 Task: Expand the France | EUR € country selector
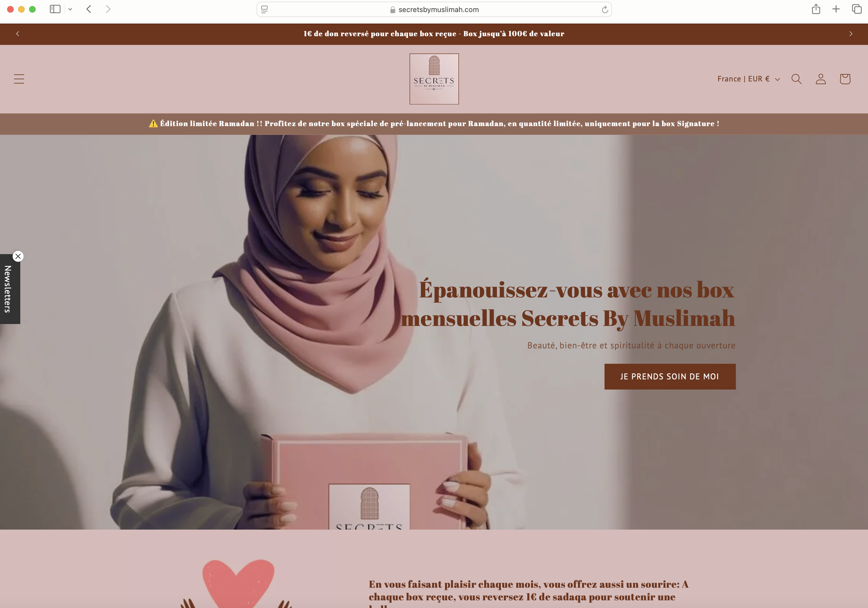(748, 79)
